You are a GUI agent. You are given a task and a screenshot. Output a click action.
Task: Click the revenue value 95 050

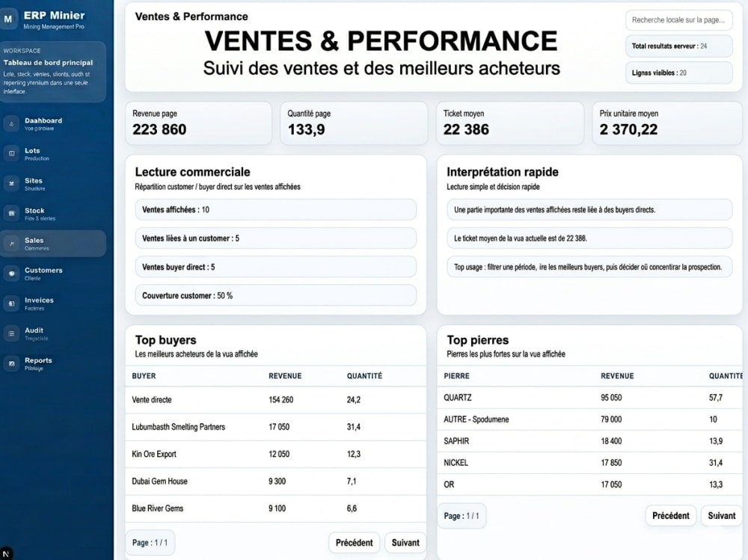click(x=611, y=397)
